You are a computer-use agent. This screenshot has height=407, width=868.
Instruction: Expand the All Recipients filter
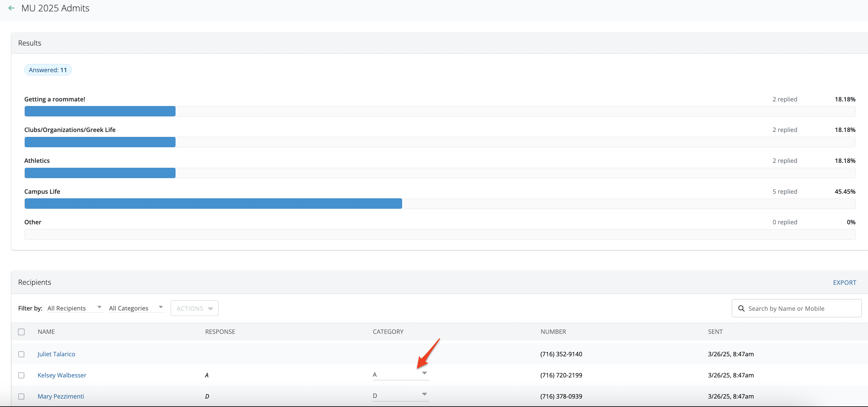[75, 308]
